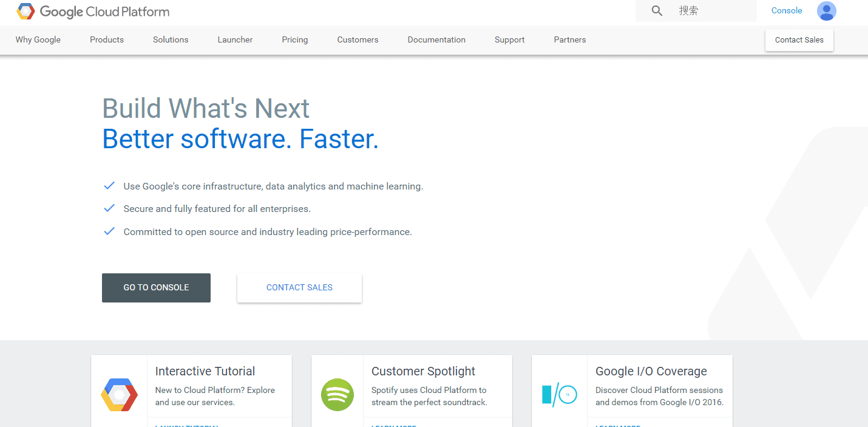Click the Spotify logo in Customer Spotlight
This screenshot has height=427, width=868.
tap(337, 395)
